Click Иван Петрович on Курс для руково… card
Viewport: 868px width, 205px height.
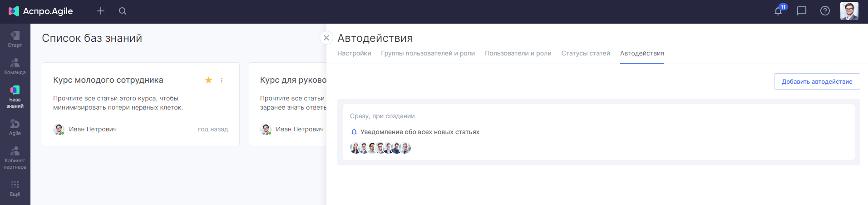coord(300,129)
